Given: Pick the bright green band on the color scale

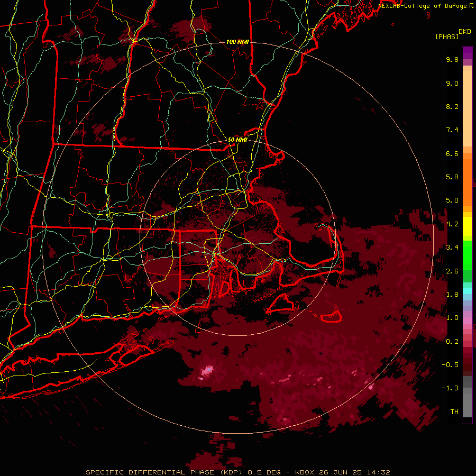Looking at the screenshot, I should (x=467, y=255).
